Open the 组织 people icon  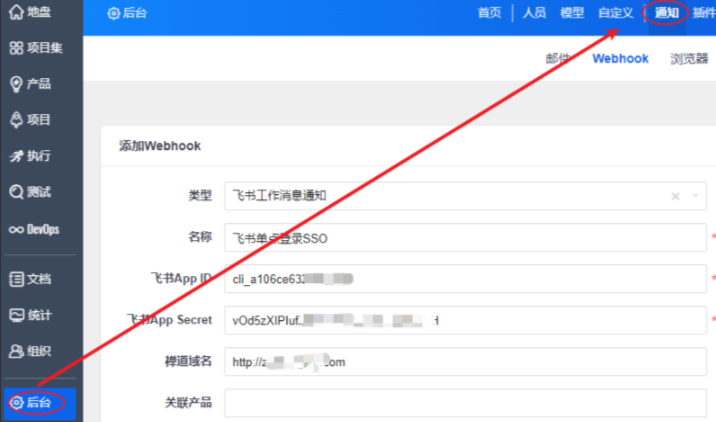[x=16, y=351]
